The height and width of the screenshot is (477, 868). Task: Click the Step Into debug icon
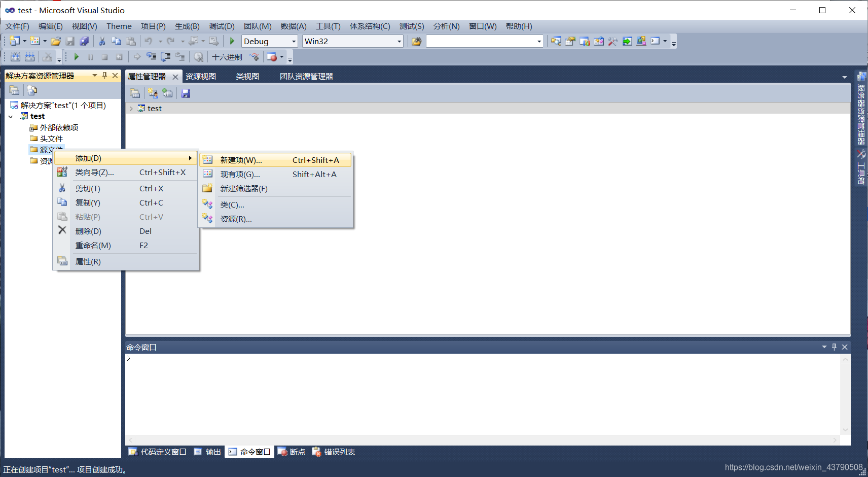(x=151, y=57)
